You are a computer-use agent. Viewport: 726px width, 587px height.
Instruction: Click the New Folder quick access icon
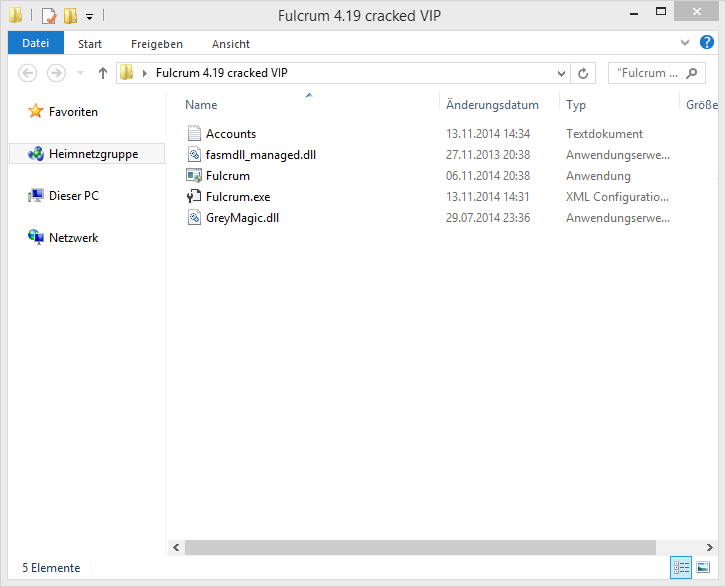coord(70,16)
